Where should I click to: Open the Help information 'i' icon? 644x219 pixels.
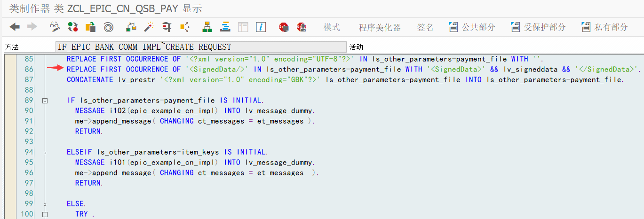(261, 27)
